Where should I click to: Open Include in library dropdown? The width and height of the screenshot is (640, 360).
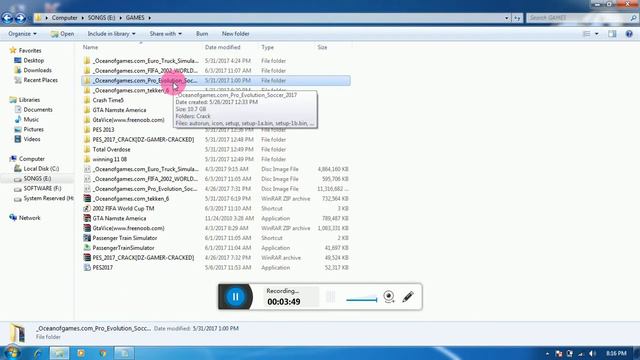111,34
